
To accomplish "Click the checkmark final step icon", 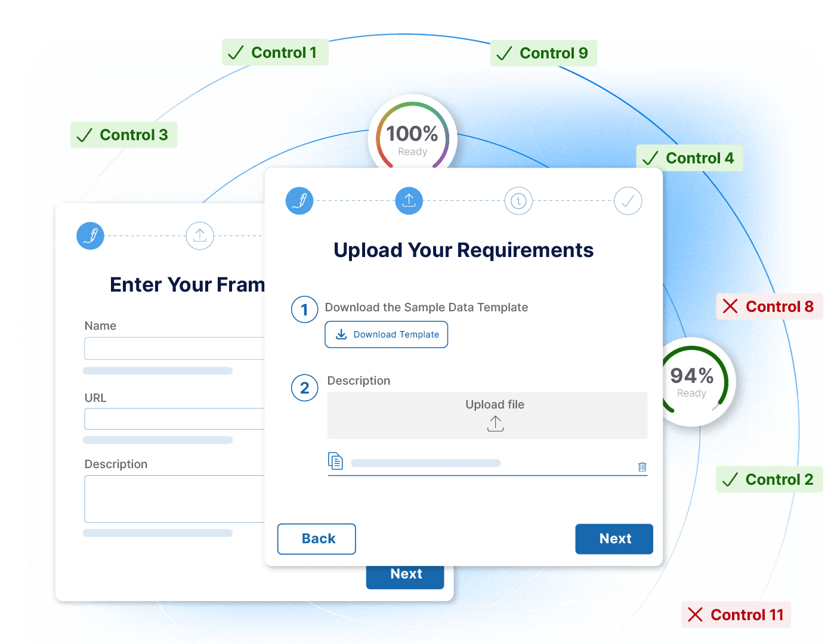I will [628, 201].
